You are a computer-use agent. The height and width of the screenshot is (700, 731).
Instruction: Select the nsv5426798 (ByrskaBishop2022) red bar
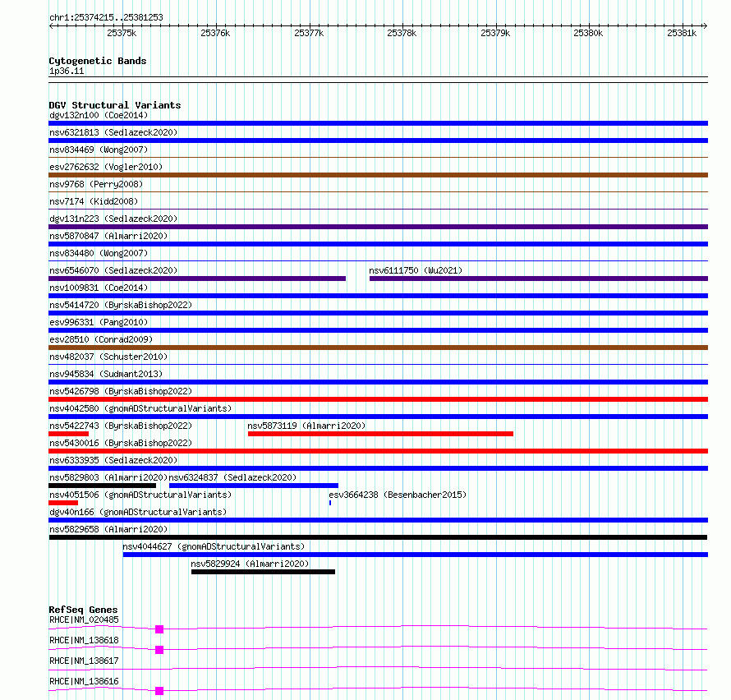tap(378, 399)
